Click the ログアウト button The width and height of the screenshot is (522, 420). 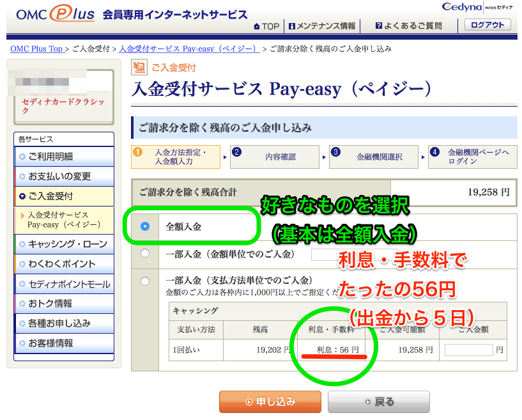pos(487,25)
